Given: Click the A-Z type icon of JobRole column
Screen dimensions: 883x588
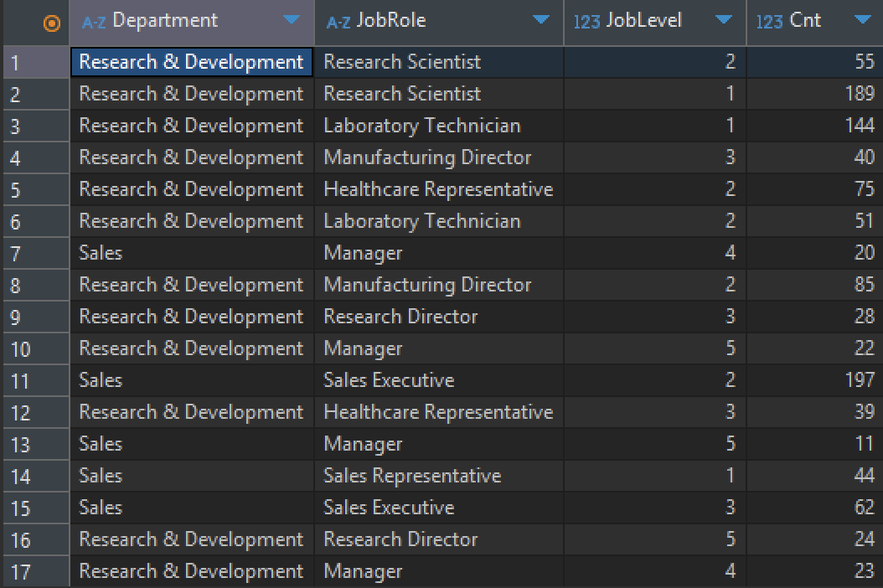Looking at the screenshot, I should point(338,23).
